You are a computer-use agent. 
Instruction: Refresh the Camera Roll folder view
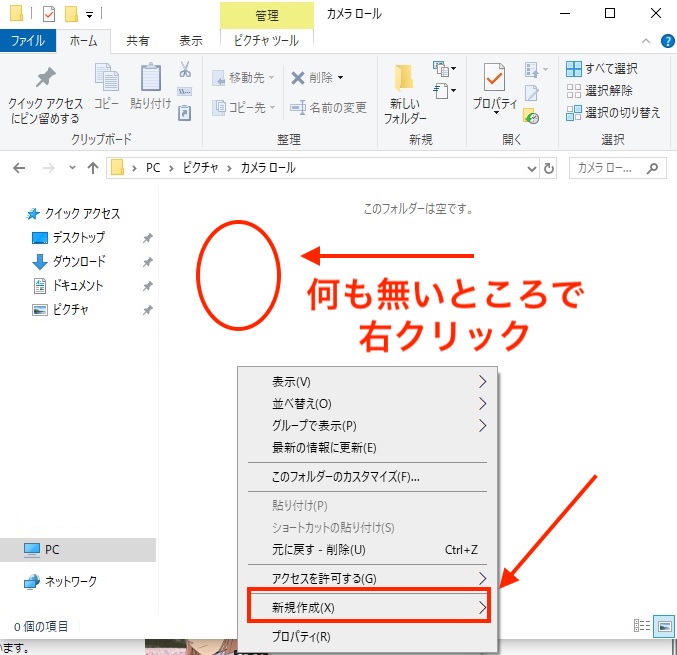tap(548, 168)
